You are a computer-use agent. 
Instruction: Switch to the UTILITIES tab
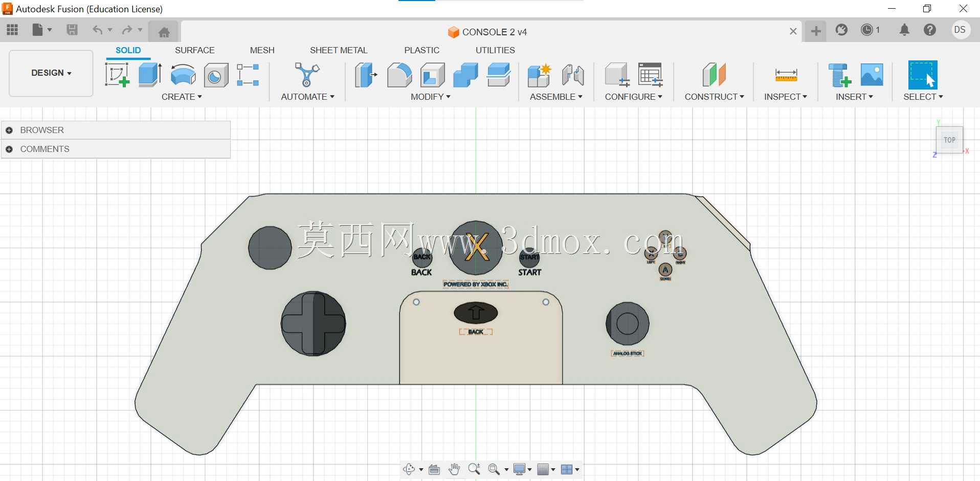[x=495, y=50]
